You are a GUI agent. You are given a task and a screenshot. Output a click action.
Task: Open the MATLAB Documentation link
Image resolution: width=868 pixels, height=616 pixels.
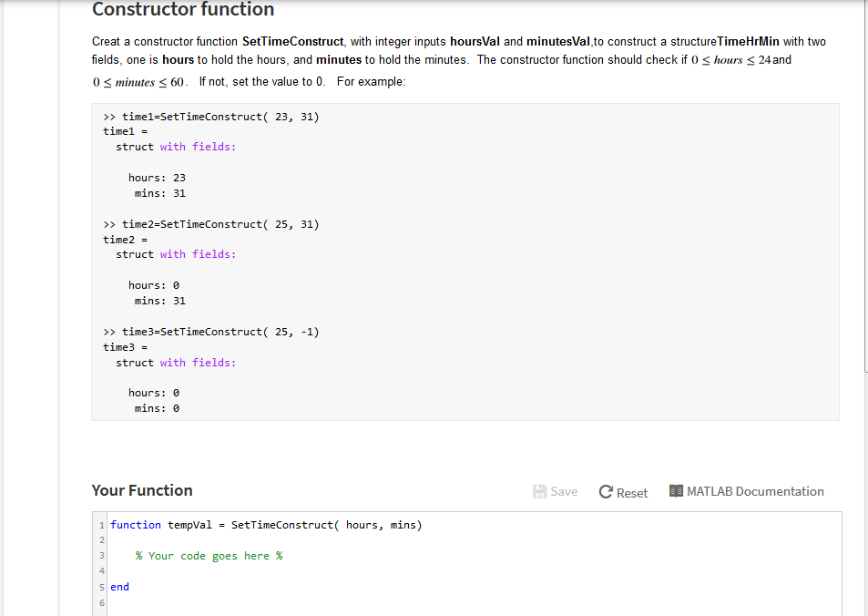pyautogui.click(x=755, y=490)
